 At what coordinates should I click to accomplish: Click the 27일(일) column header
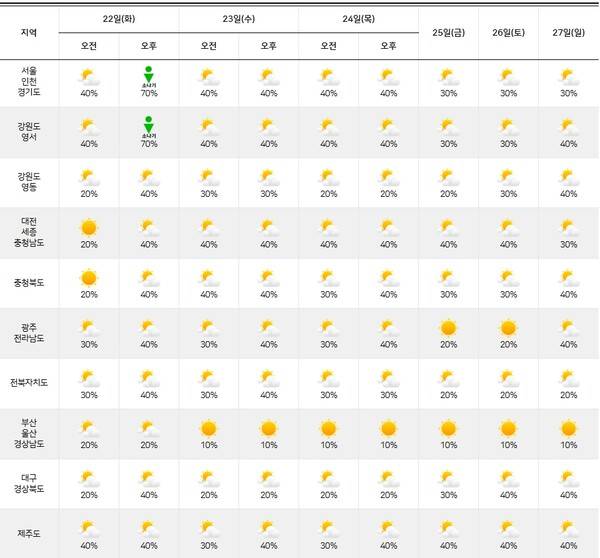[x=568, y=32]
